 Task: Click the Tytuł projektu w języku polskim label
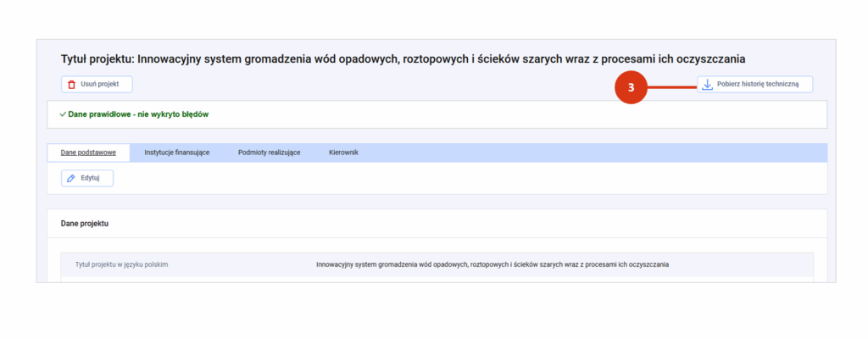tap(122, 264)
